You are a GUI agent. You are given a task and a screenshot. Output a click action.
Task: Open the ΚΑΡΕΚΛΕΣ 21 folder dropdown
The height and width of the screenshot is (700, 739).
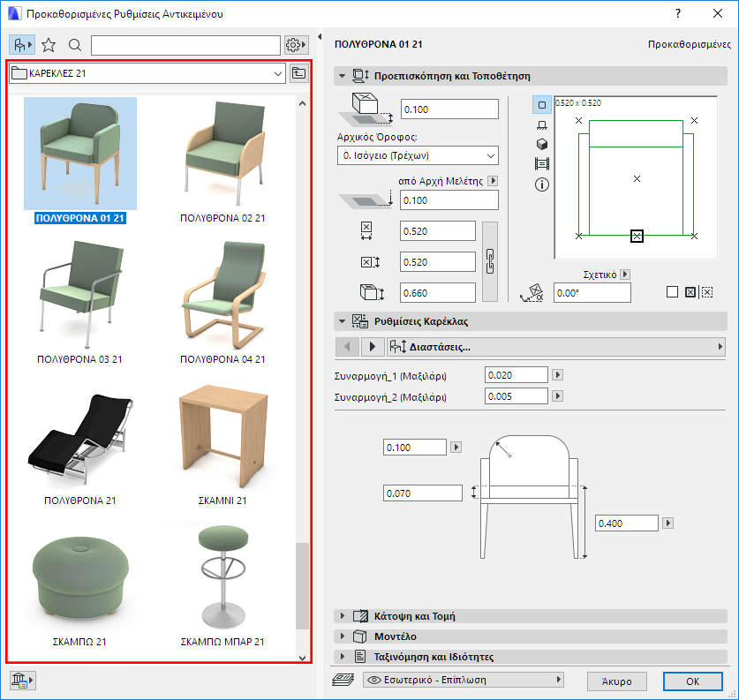coord(147,73)
